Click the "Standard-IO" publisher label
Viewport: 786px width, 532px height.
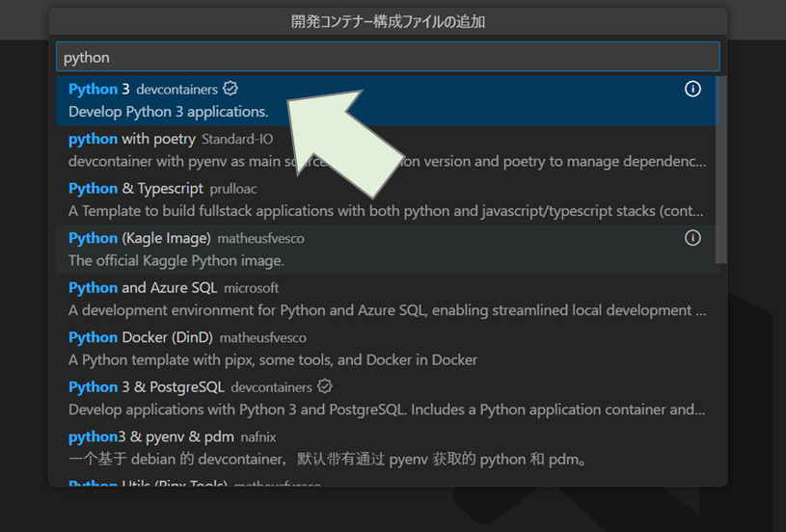pyautogui.click(x=237, y=139)
